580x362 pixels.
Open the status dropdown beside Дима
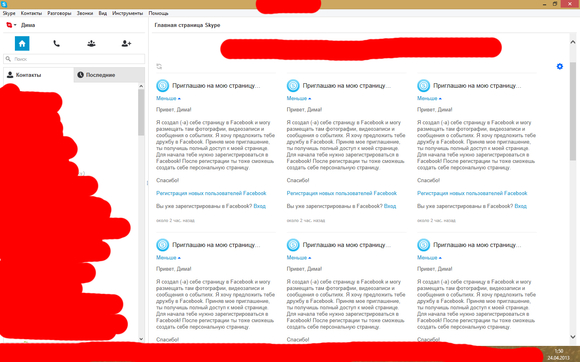pyautogui.click(x=11, y=25)
